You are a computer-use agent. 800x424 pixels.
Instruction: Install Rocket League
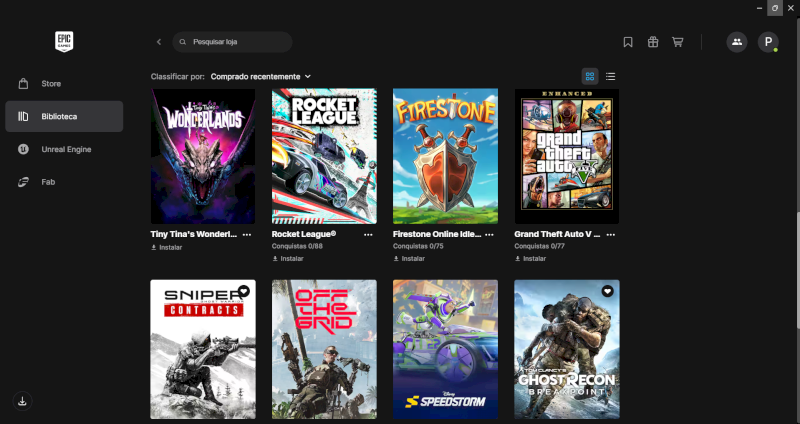(x=288, y=259)
